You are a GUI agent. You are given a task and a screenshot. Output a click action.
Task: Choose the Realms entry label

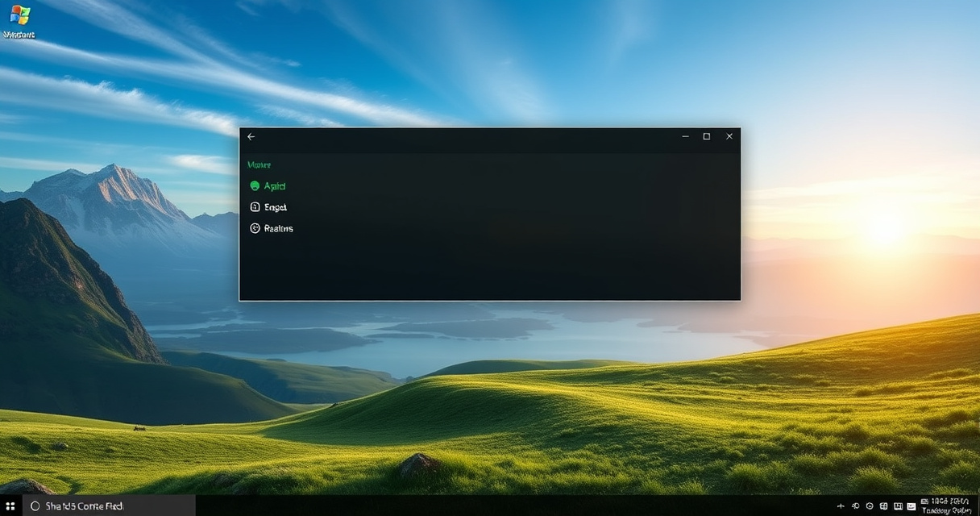[279, 228]
